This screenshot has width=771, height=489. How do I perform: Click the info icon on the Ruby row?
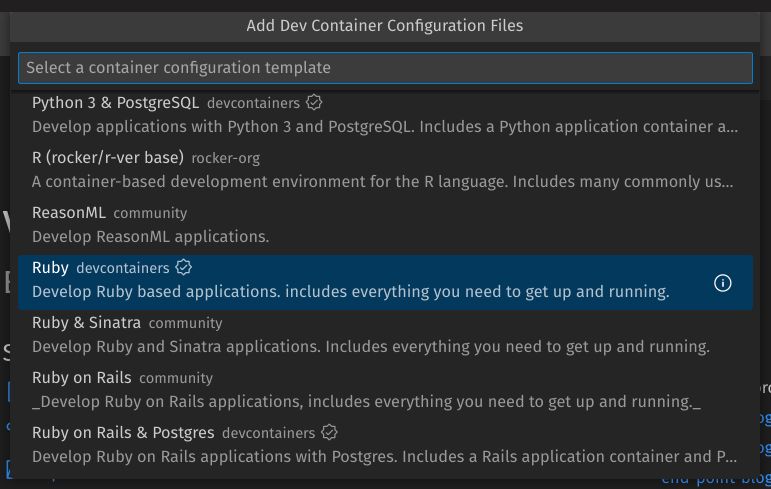coord(723,283)
